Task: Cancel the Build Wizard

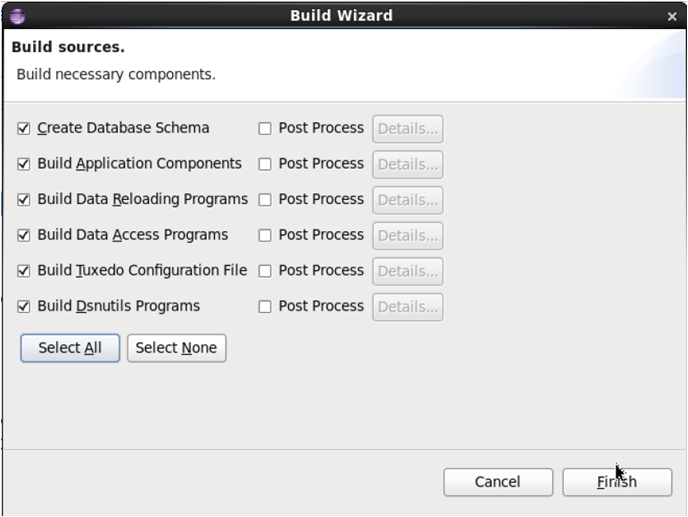Action: pyautogui.click(x=498, y=482)
